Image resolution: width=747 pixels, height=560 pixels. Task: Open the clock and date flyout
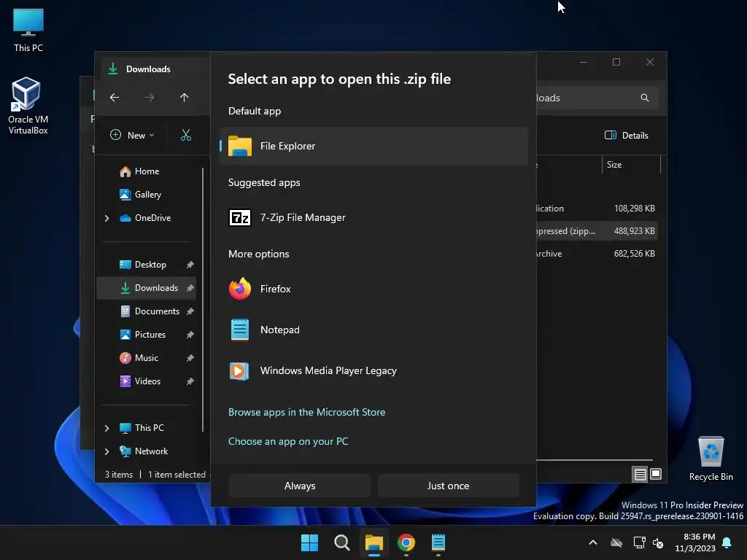pos(695,542)
